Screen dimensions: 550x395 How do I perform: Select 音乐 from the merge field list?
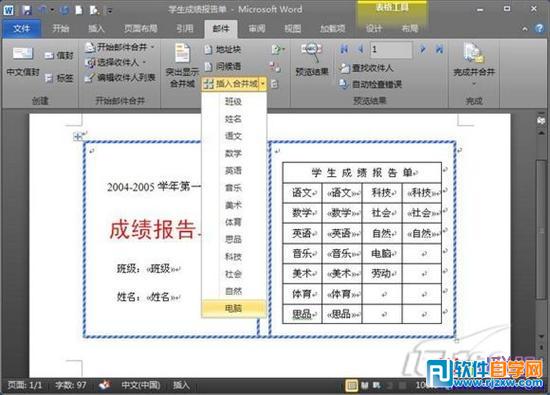233,188
